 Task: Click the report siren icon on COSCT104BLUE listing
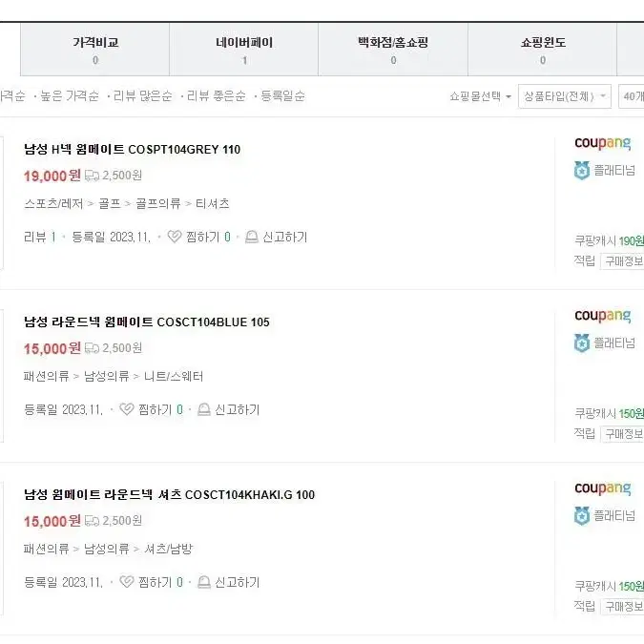tap(204, 409)
